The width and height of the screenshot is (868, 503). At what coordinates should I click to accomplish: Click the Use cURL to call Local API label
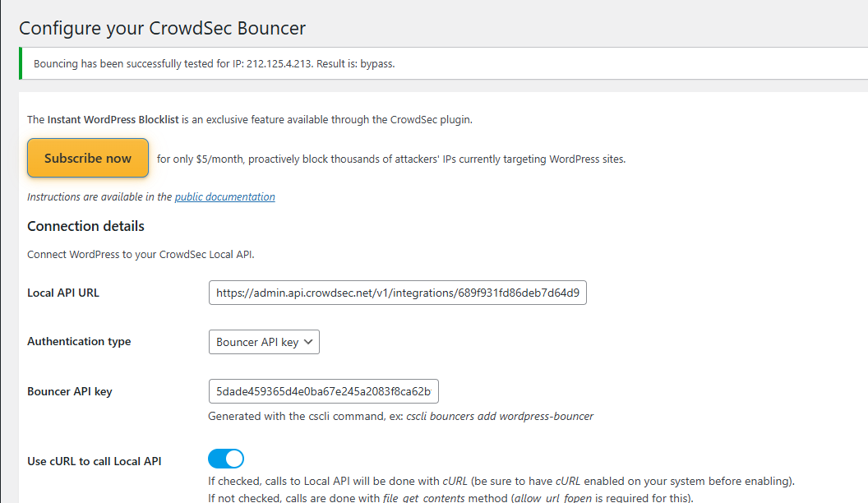(94, 462)
